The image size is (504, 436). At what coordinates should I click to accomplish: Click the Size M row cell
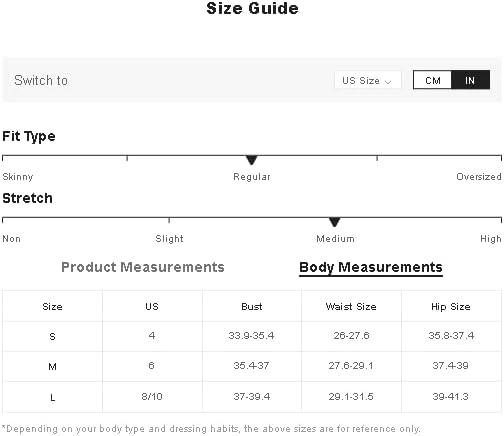click(52, 367)
